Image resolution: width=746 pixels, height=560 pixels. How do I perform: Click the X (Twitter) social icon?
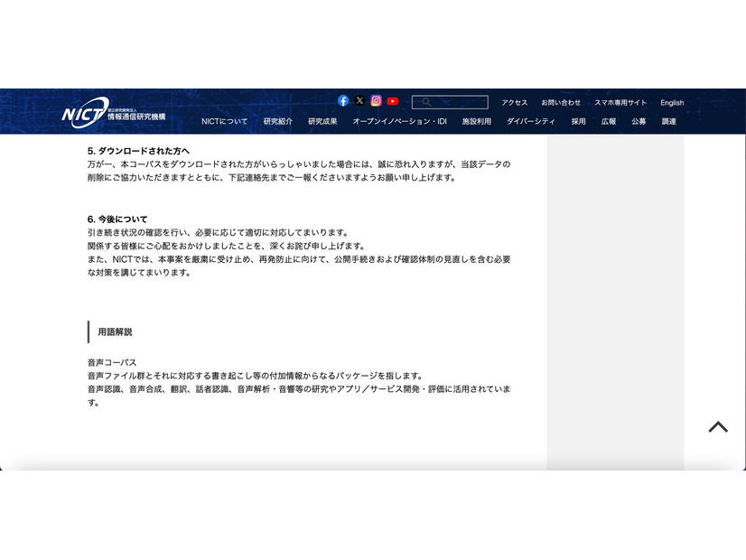[x=359, y=101]
